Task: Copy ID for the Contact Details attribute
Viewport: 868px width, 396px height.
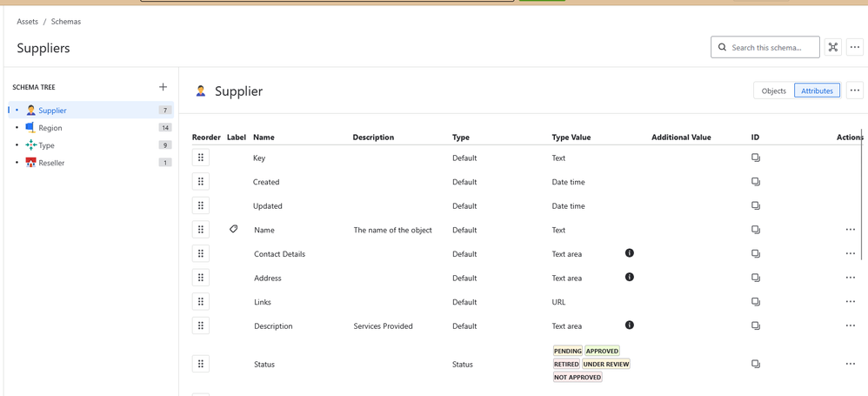Action: click(x=756, y=253)
